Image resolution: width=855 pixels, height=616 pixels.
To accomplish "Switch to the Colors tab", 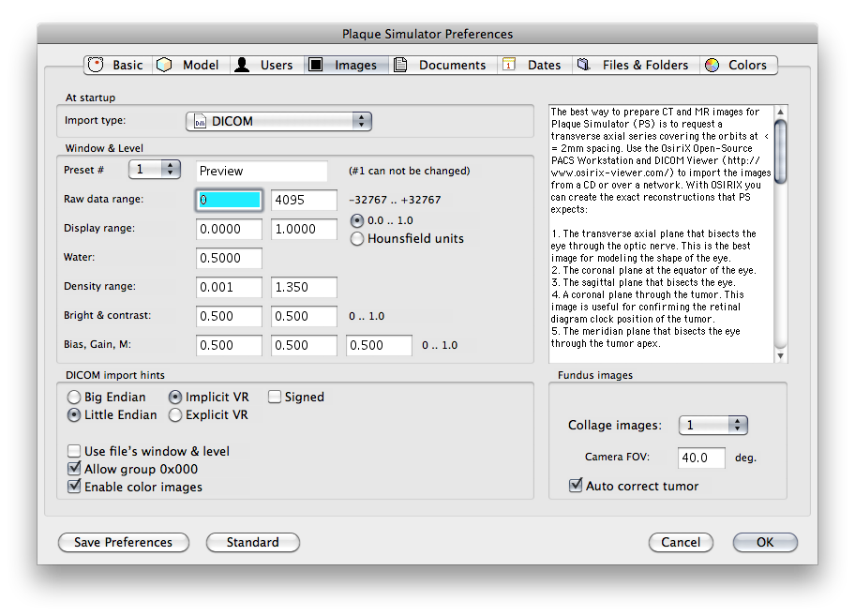I will pyautogui.click(x=739, y=65).
